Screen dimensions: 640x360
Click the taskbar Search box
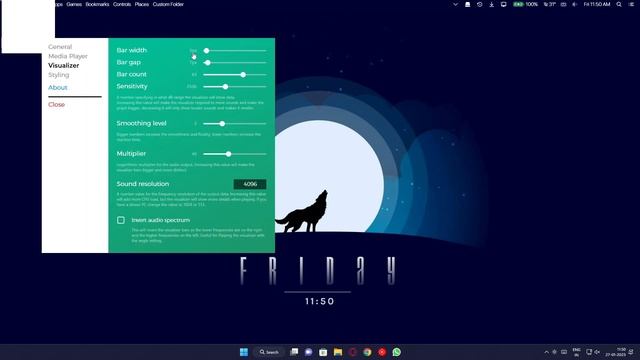click(x=269, y=352)
